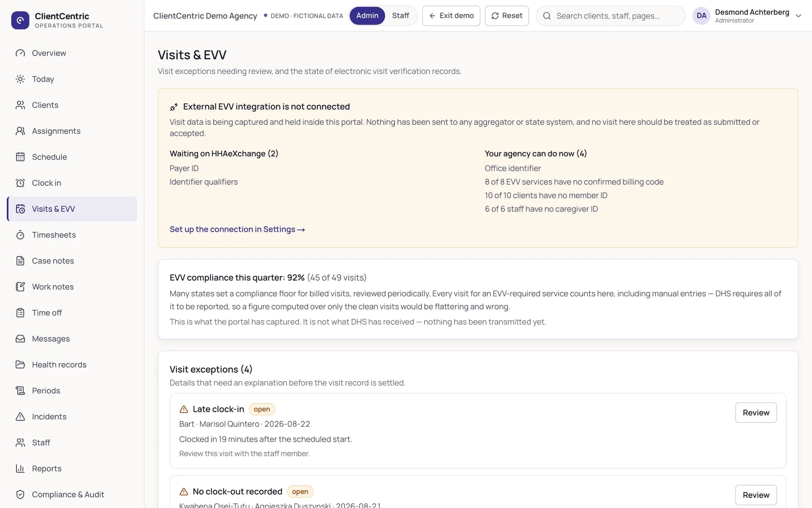Screen dimensions: 812x508
Task: Focus the Search clients, staff, pages field
Action: 610,16
